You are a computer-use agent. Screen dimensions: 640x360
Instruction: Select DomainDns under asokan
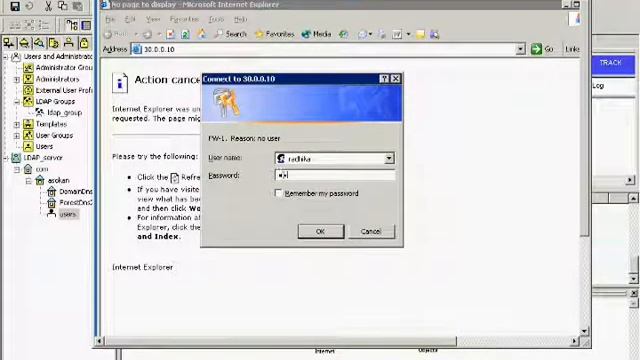point(76,191)
